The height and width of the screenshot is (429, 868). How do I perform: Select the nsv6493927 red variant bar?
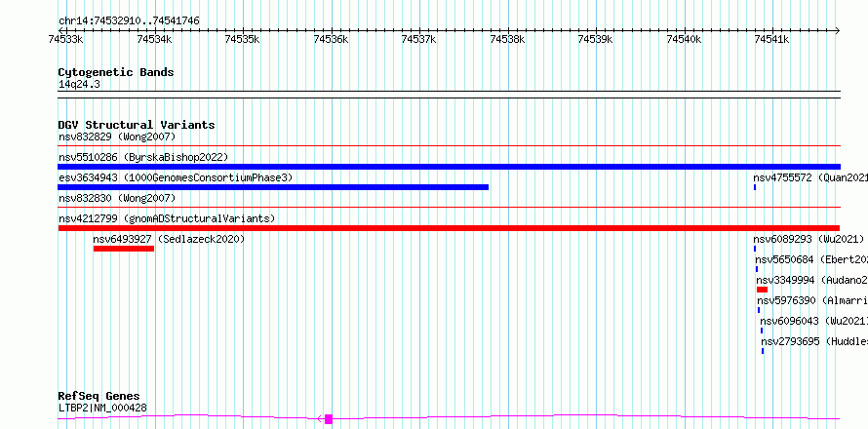point(124,249)
